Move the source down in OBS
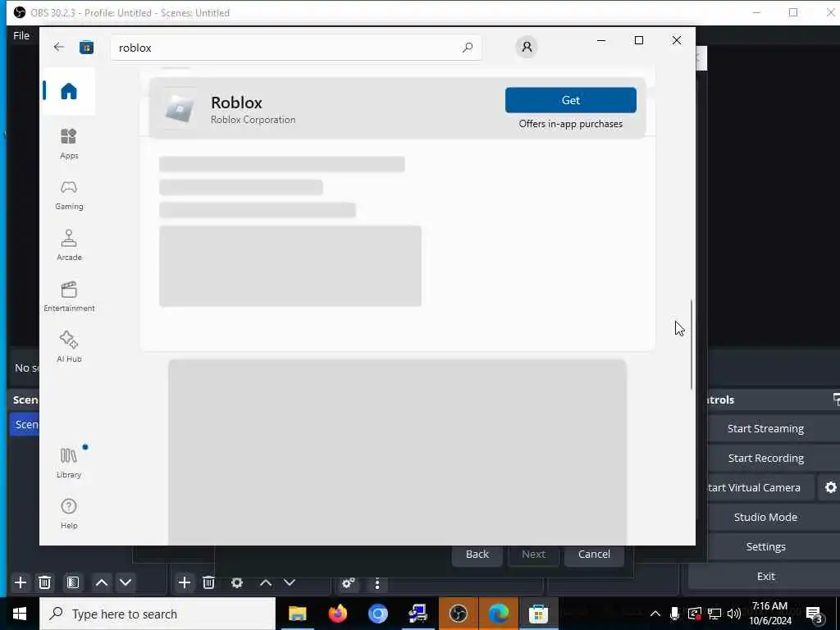The image size is (840, 630). click(x=290, y=582)
